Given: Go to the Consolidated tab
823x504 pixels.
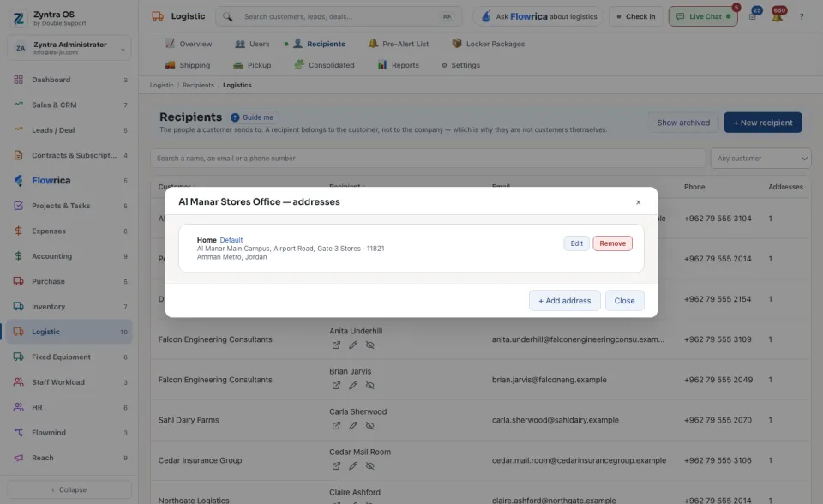Looking at the screenshot, I should [324, 65].
